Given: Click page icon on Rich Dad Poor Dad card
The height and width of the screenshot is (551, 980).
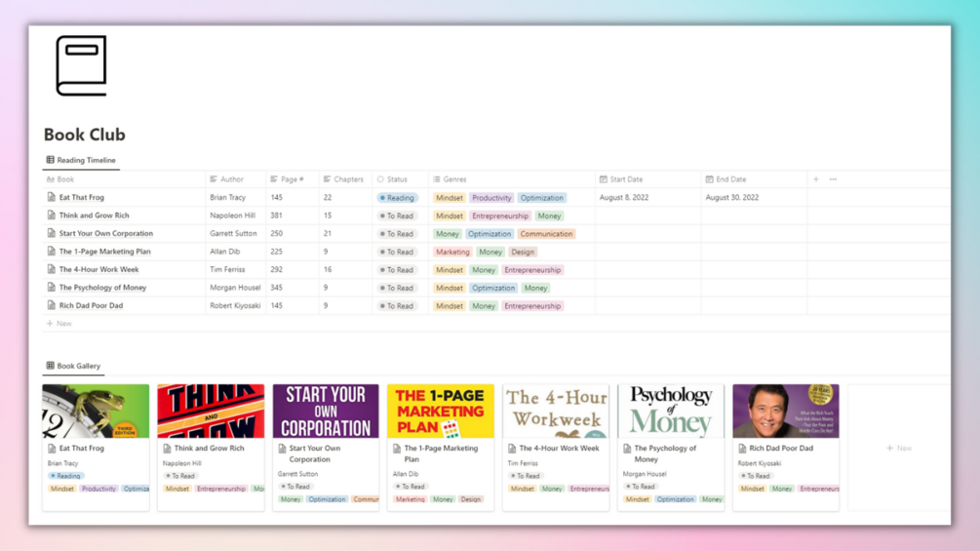Looking at the screenshot, I should point(742,449).
